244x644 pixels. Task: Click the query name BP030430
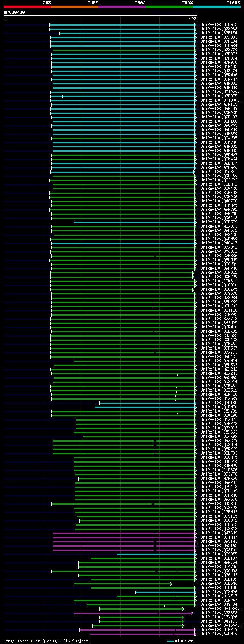[14, 12]
